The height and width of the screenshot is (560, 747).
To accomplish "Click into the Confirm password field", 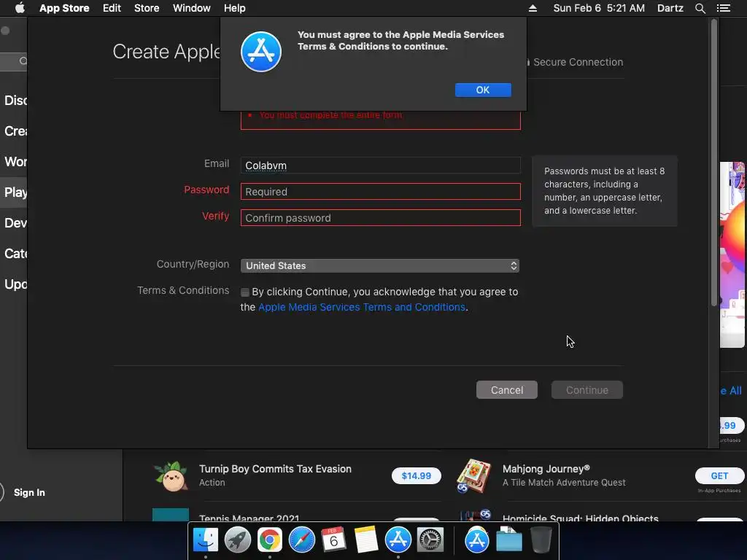I will point(380,217).
